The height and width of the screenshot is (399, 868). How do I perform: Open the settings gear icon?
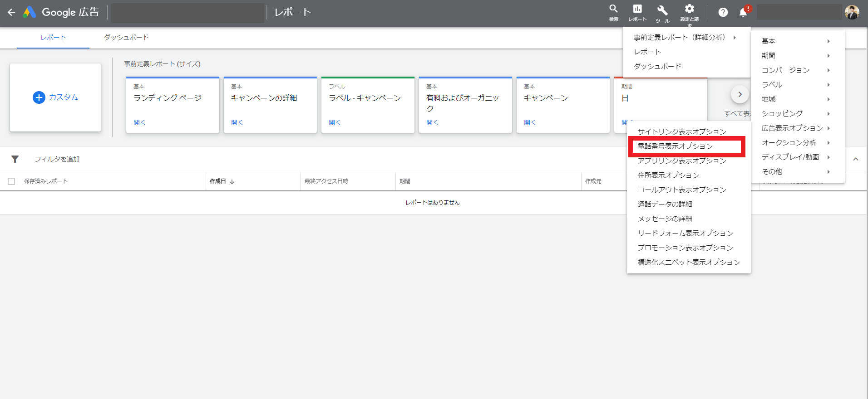(690, 9)
